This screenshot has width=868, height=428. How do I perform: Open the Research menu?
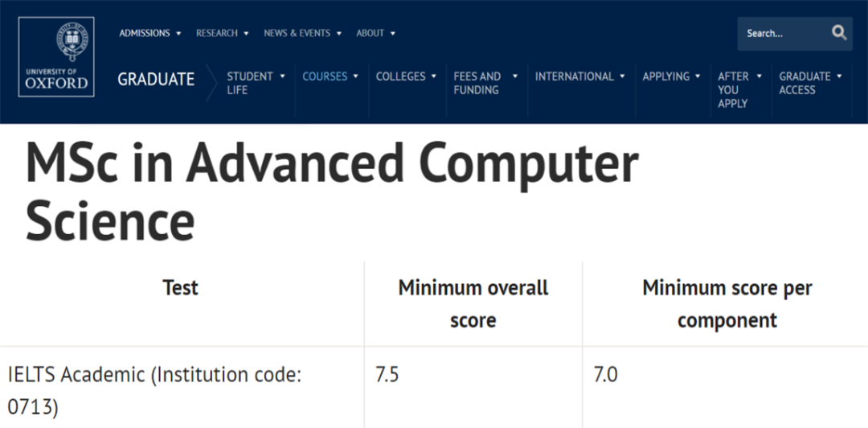point(216,33)
